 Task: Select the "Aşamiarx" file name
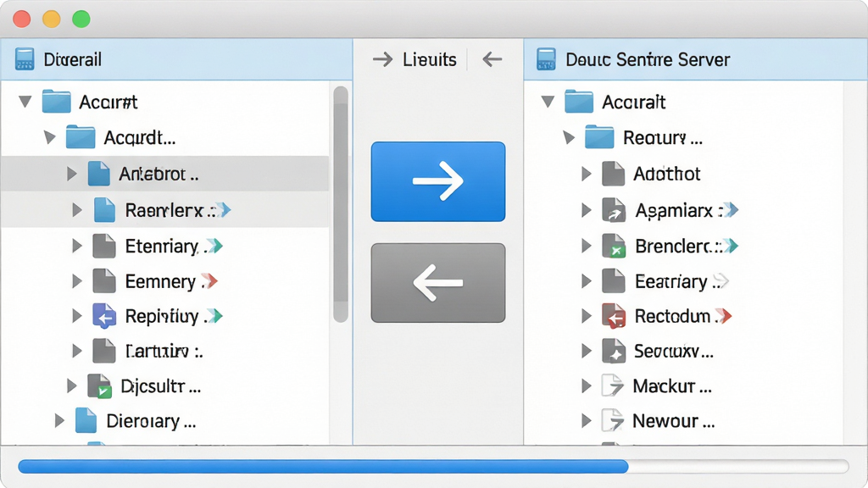tap(674, 211)
